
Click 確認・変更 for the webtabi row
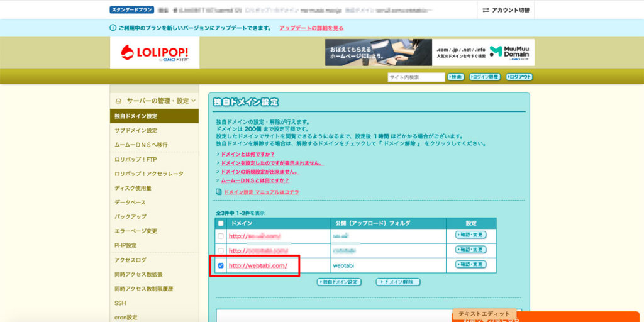pos(470,265)
